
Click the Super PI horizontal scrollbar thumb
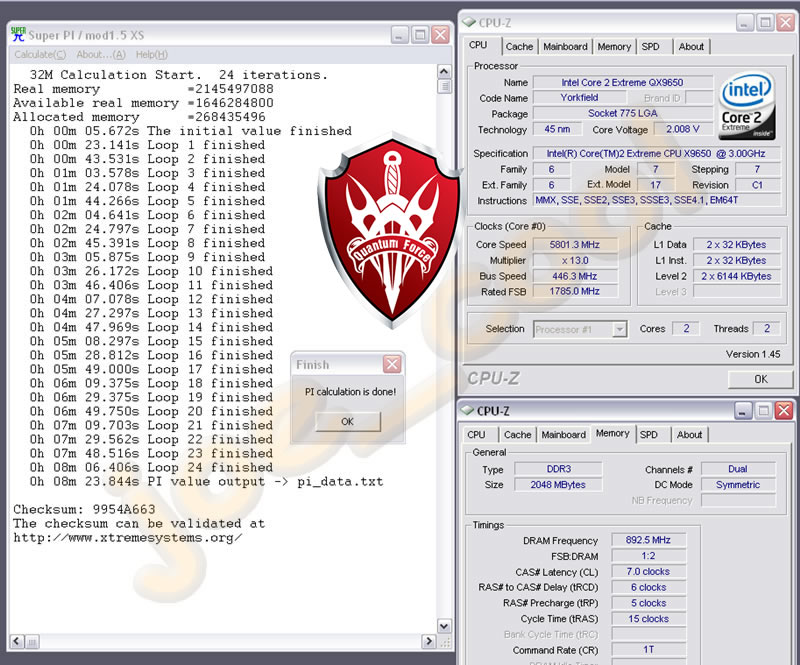tap(32, 642)
